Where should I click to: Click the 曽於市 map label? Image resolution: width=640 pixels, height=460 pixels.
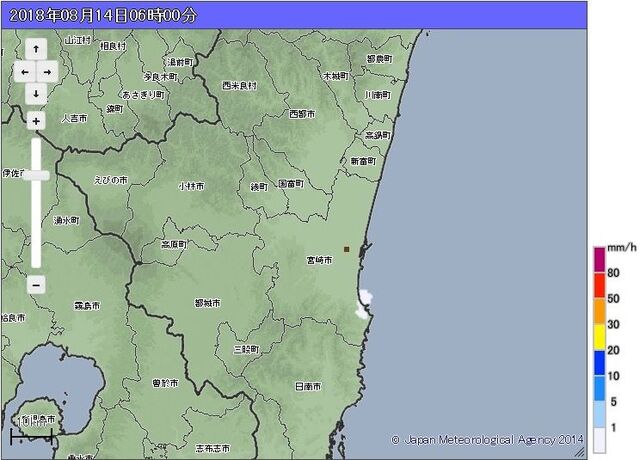point(165,383)
